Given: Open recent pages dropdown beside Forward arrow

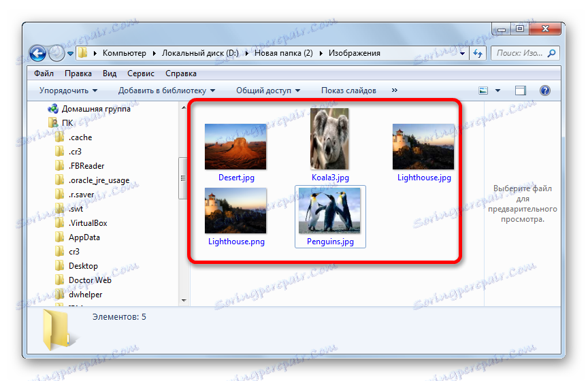Looking at the screenshot, I should click(x=70, y=54).
